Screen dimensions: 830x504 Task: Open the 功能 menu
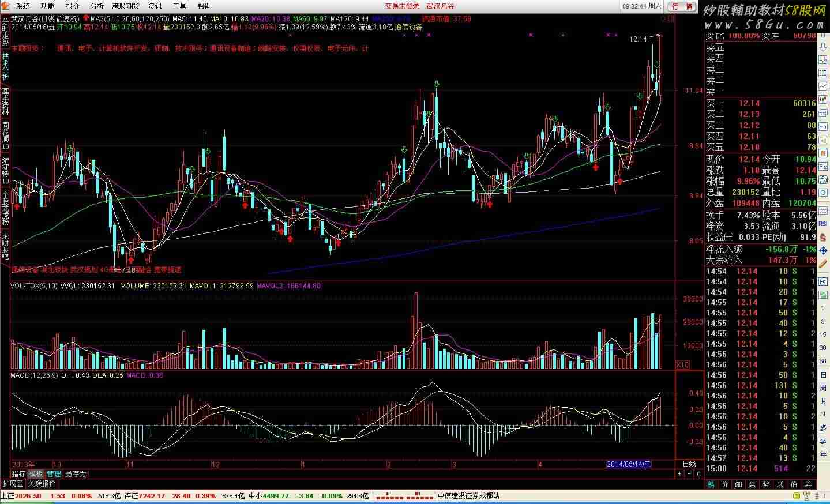(47, 6)
